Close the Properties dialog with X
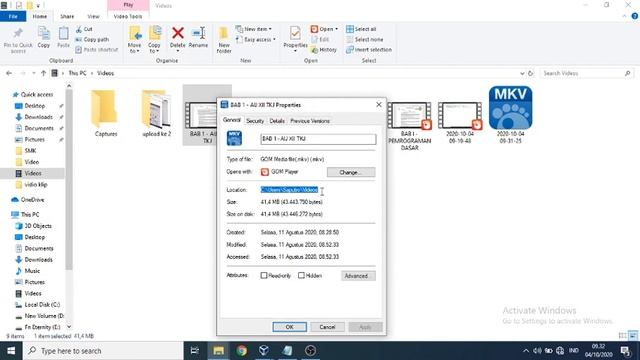Screen dimensions: 640x360 coord(379,105)
